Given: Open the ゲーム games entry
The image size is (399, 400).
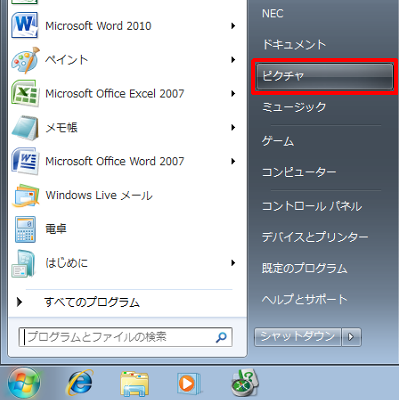Looking at the screenshot, I should tap(278, 141).
